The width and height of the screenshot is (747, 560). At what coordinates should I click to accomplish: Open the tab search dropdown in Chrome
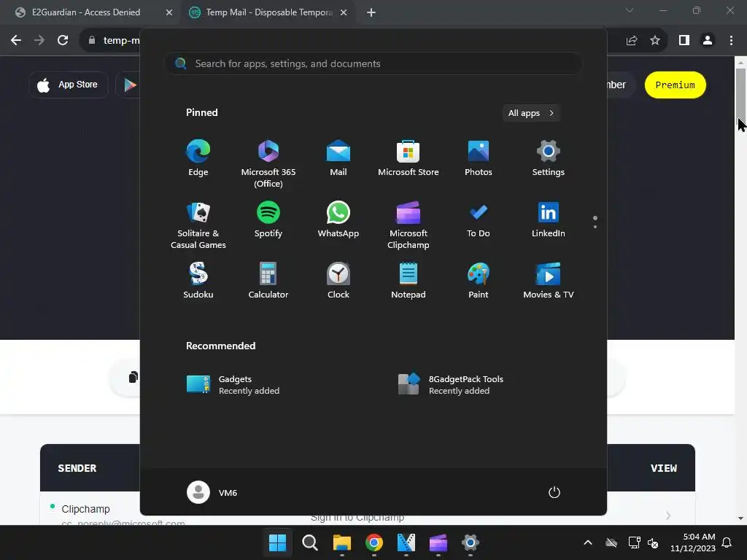tap(630, 10)
